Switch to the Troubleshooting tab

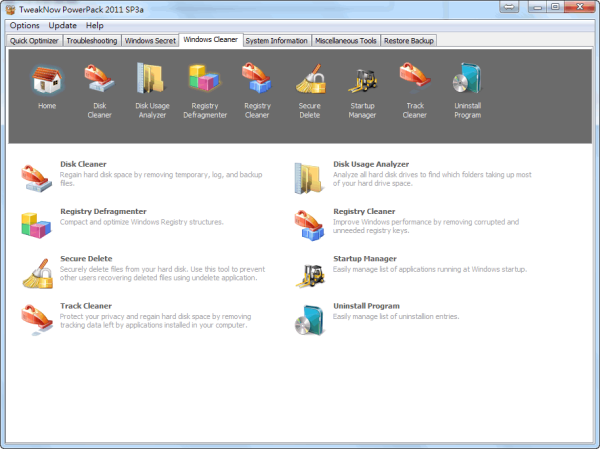point(92,41)
